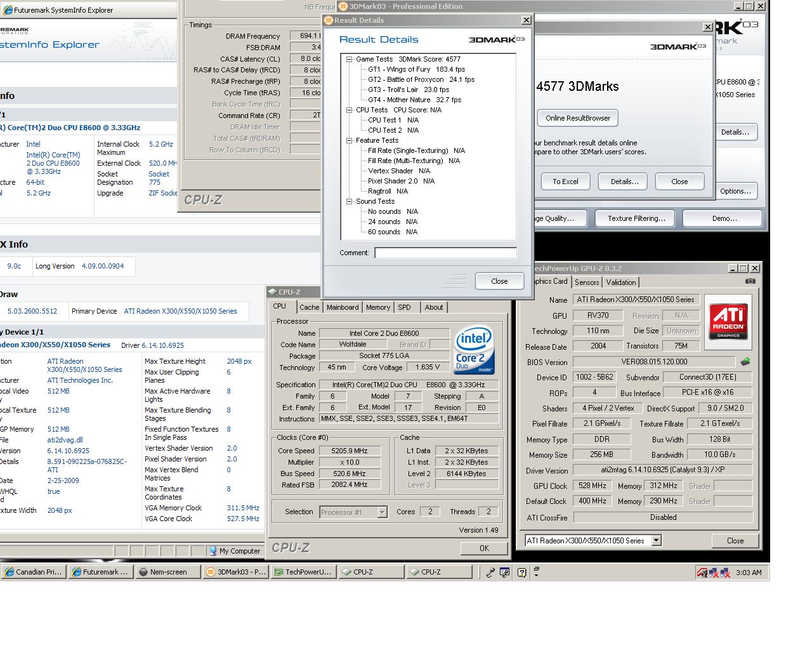
Task: Click GPU-Z screenshot camera icon
Action: point(750,281)
